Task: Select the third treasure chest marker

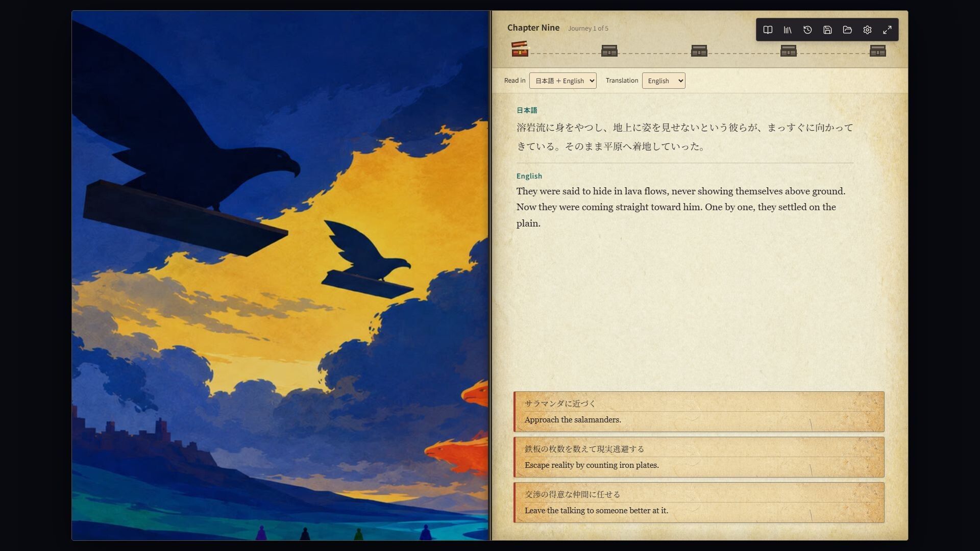Action: coord(699,51)
